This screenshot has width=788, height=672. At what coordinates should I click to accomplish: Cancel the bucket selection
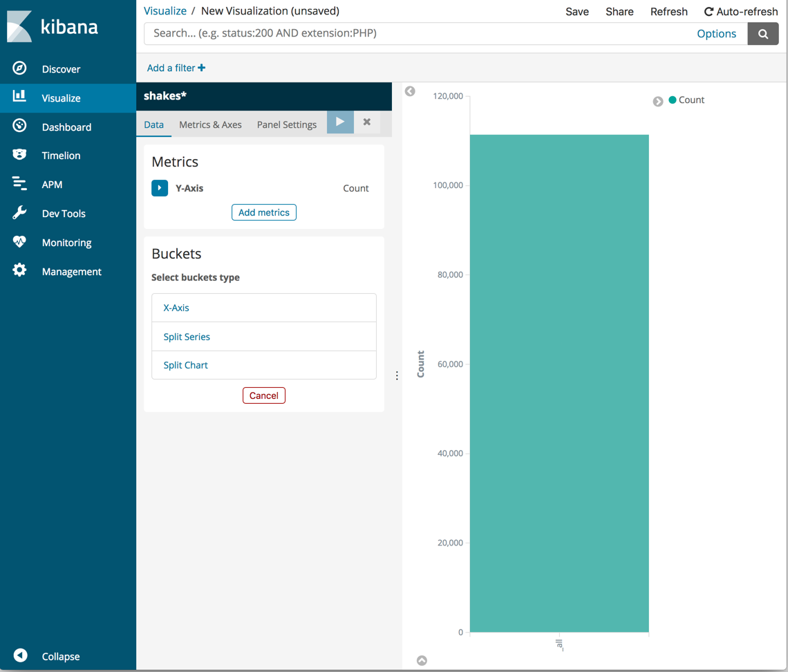point(263,395)
